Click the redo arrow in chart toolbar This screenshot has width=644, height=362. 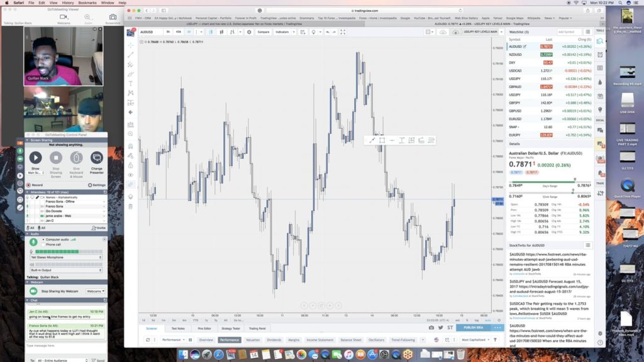[334, 32]
